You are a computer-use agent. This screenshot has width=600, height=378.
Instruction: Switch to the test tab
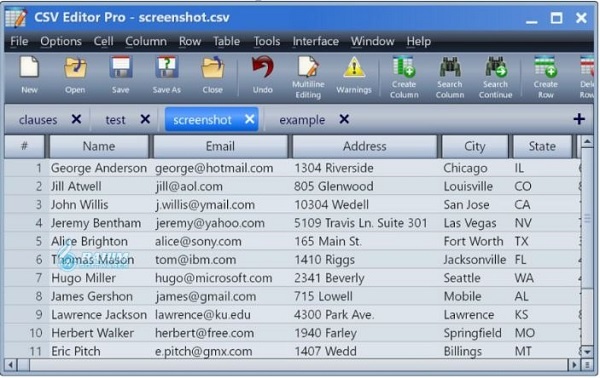coord(115,120)
